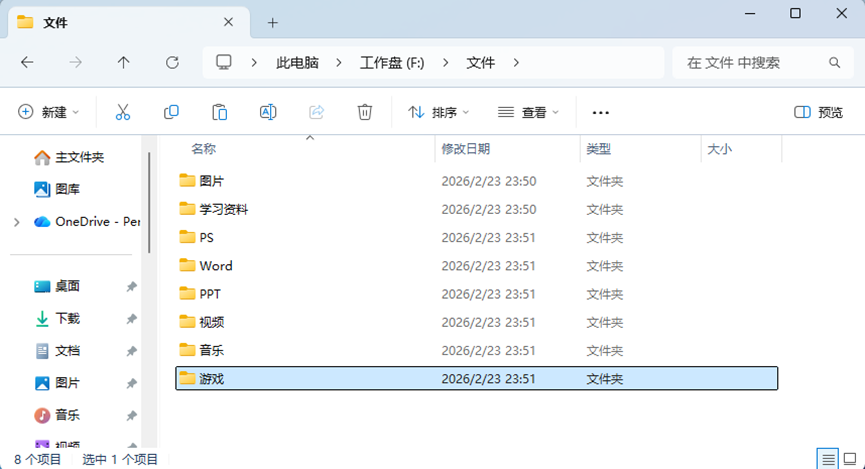Viewport: 865px width, 469px height.
Task: Select the 视频 folder in file list
Action: pyautogui.click(x=477, y=322)
